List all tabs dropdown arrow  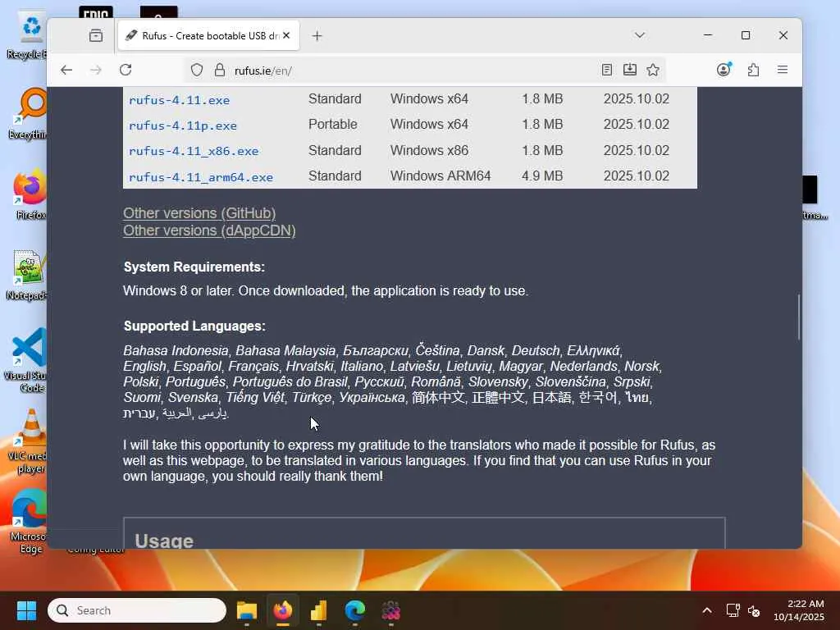click(x=640, y=35)
